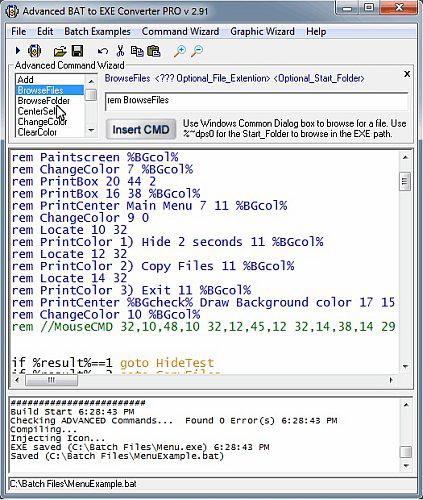
Task: Click the 'EXE saved' log line
Action: point(140,447)
